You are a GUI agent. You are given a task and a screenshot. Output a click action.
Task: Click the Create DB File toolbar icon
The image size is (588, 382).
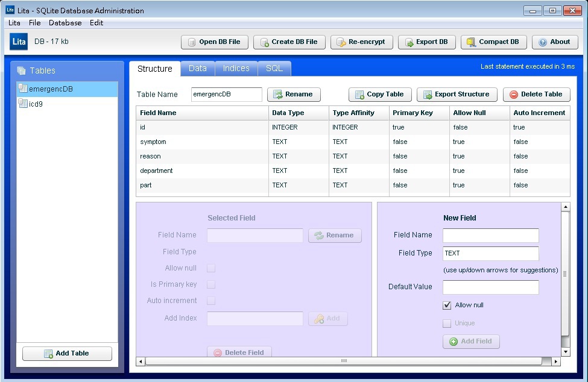tap(289, 42)
